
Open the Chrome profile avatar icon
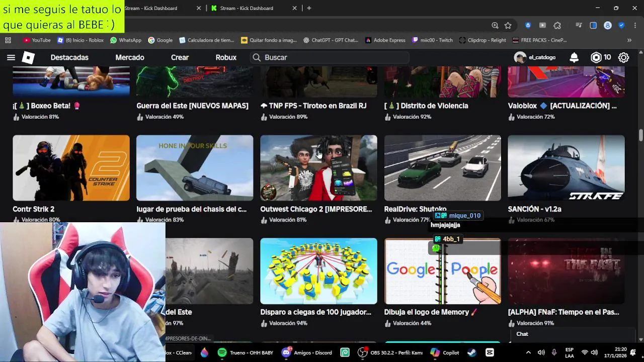pyautogui.click(x=608, y=25)
